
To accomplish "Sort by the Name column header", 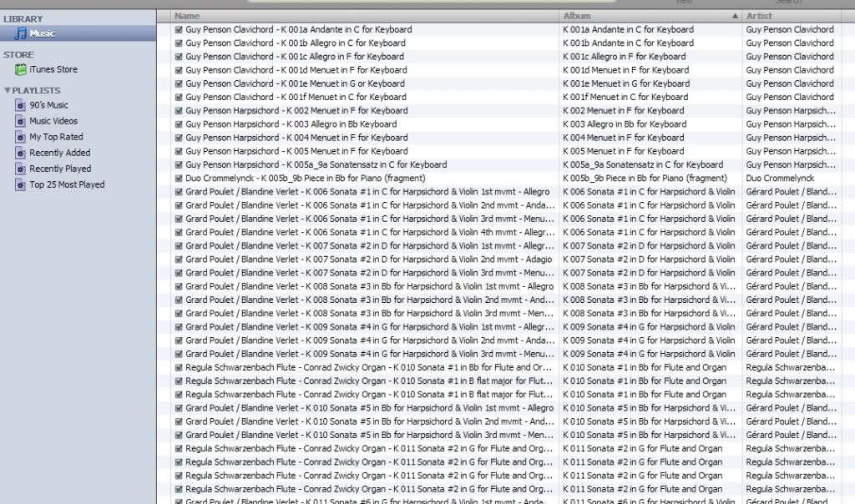I will click(365, 16).
